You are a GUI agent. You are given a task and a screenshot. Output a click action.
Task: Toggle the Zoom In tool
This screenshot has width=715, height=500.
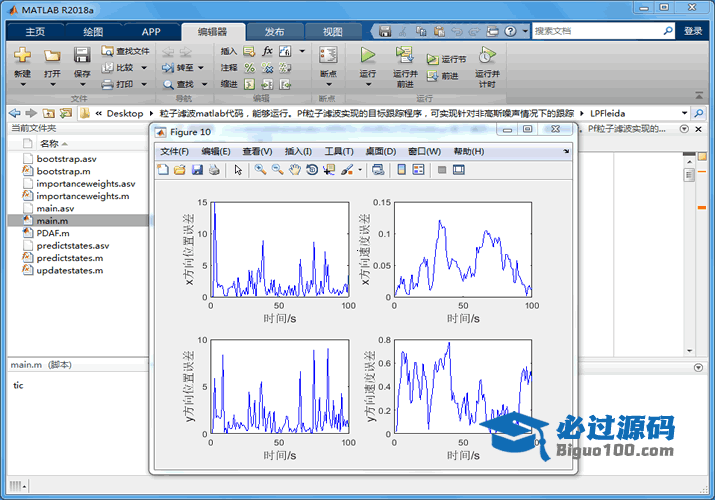260,170
